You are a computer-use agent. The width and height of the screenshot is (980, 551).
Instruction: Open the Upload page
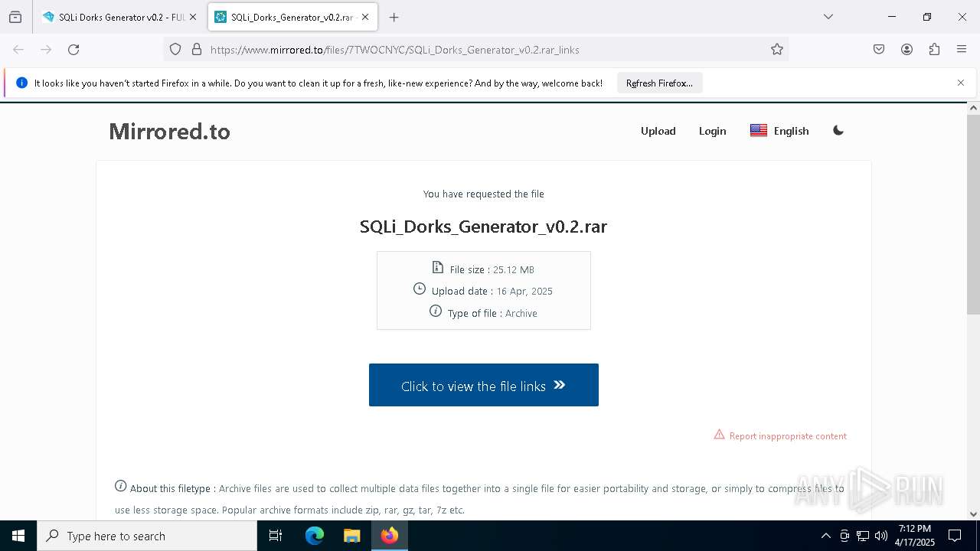658,131
